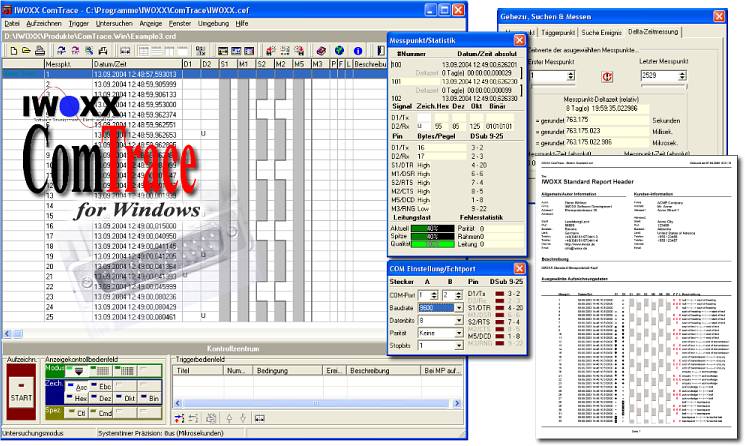Open the Umgebung menu
This screenshot has width=745, height=446.
coord(213,23)
